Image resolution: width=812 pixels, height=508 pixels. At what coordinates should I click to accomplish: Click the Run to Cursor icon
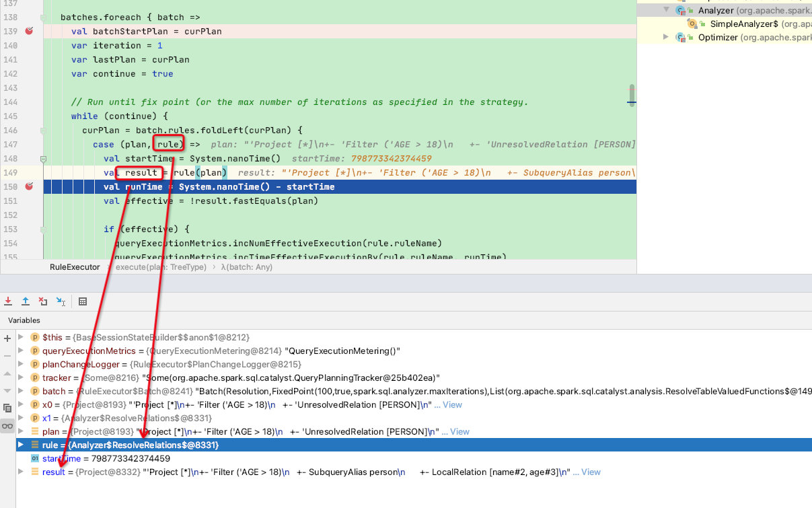coord(61,301)
